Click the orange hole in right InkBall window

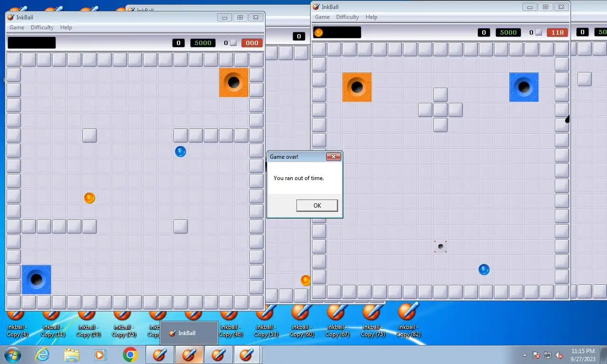pyautogui.click(x=357, y=87)
